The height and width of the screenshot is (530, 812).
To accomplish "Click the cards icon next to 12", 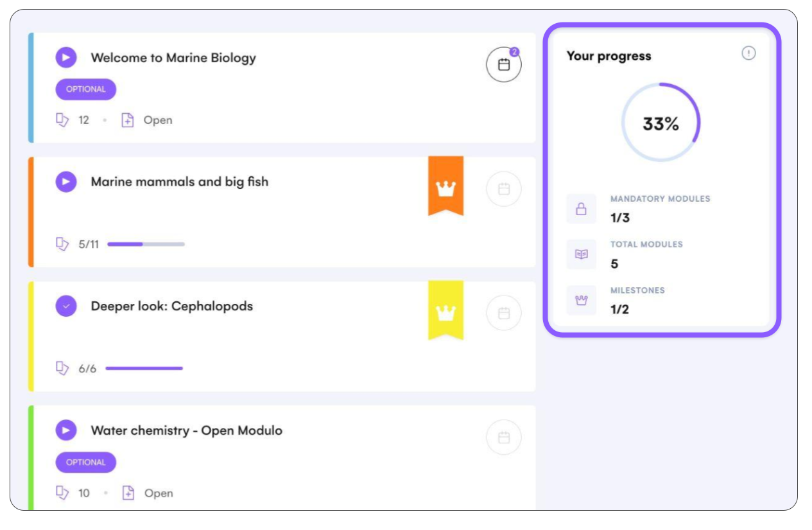I will click(x=62, y=120).
